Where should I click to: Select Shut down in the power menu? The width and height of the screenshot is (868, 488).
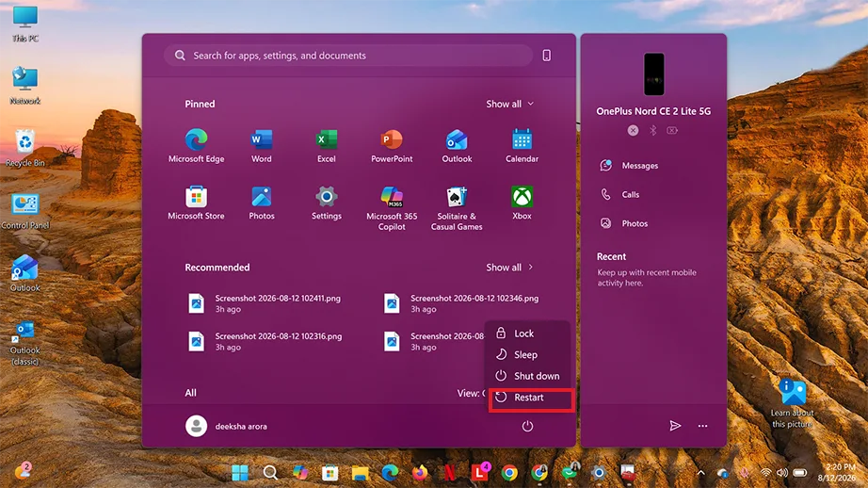coord(527,376)
